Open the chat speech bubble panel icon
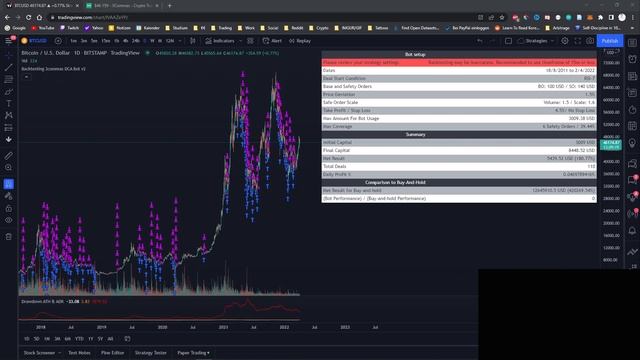Viewport: 640px width, 360px height. click(x=632, y=164)
